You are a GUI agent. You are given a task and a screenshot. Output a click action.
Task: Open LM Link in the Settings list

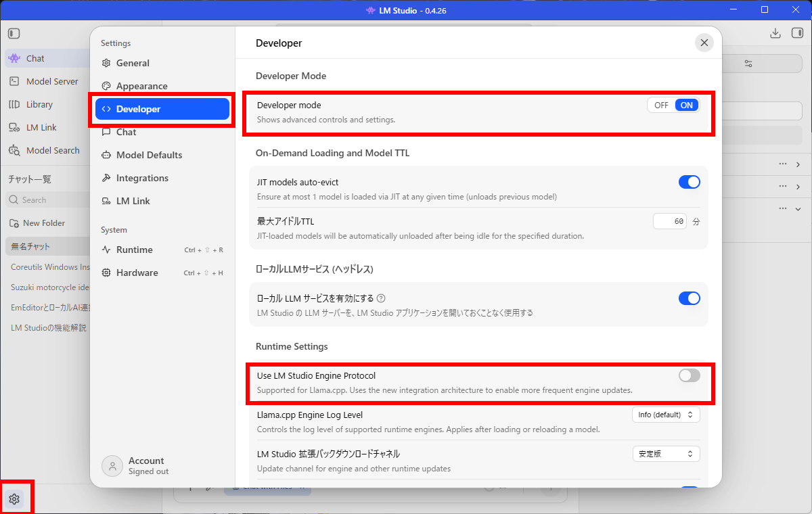(162, 201)
